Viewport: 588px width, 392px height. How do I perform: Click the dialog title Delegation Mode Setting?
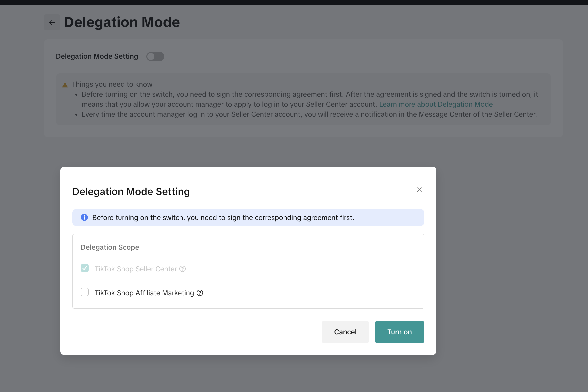click(x=131, y=192)
